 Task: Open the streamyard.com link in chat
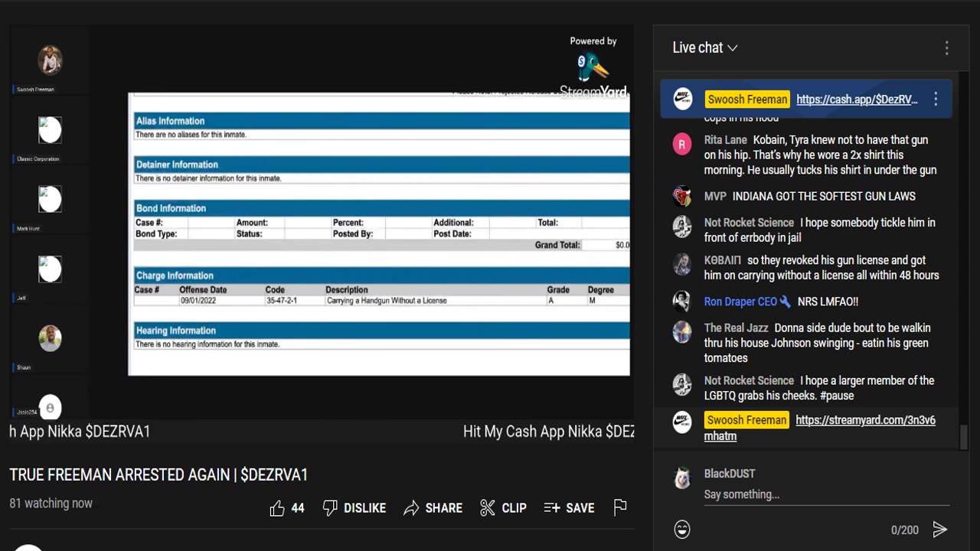[x=820, y=428]
